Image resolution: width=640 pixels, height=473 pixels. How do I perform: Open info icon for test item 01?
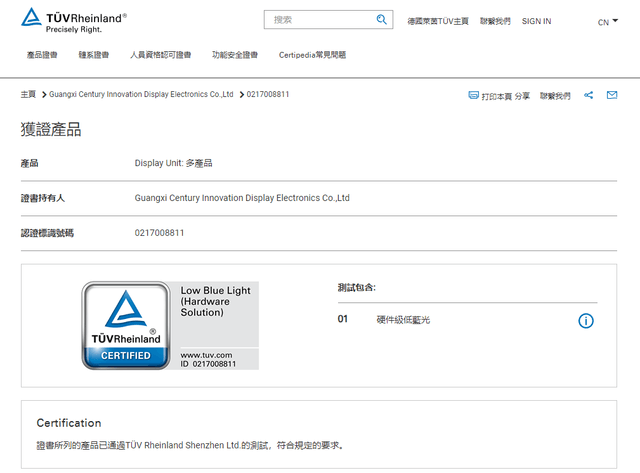(586, 321)
